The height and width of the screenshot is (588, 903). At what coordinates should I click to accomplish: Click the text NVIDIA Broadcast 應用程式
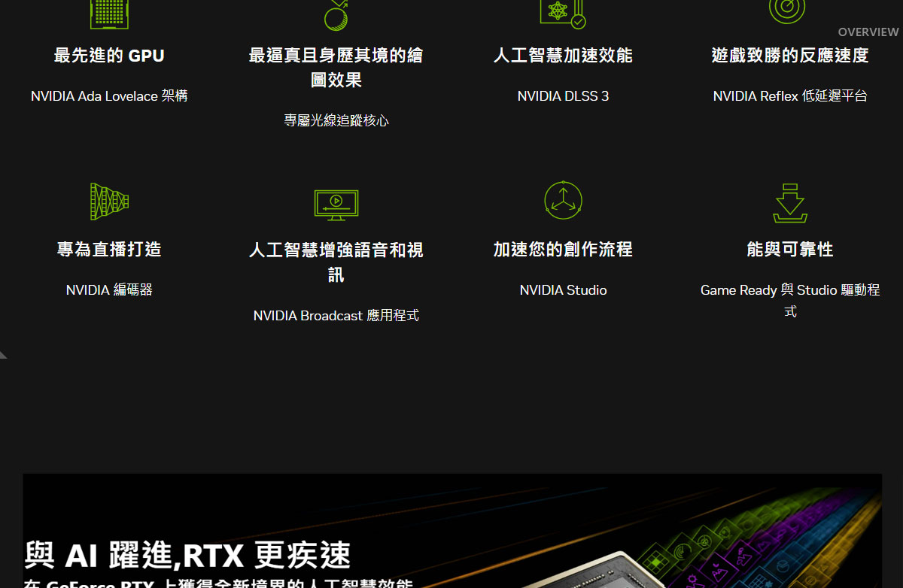[x=336, y=316]
